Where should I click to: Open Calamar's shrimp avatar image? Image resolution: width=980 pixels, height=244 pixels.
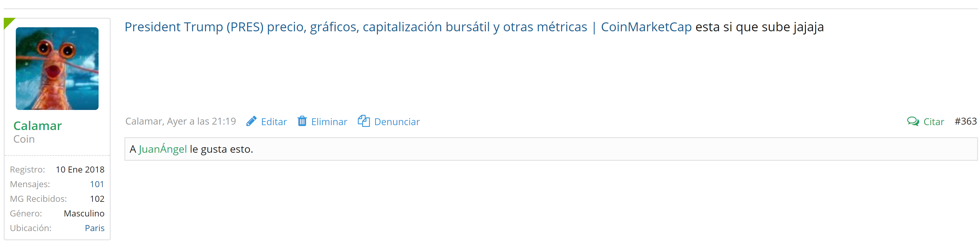(x=57, y=68)
